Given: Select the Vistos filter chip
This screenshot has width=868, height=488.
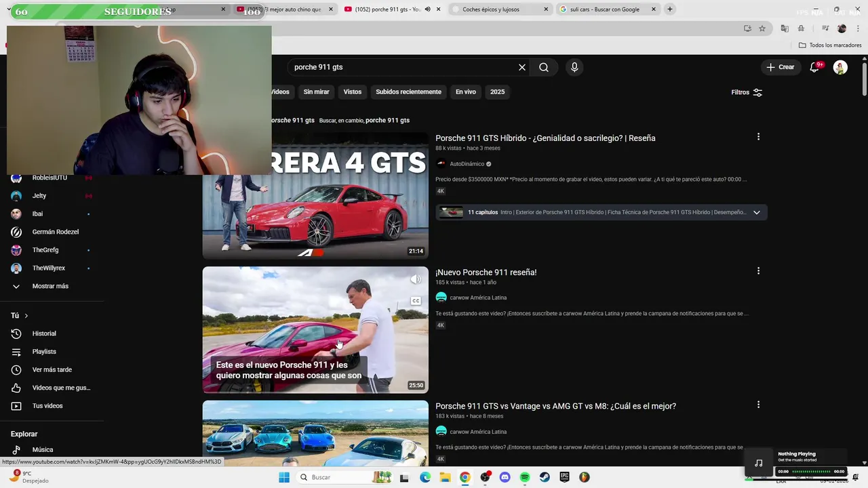Looking at the screenshot, I should click(353, 91).
